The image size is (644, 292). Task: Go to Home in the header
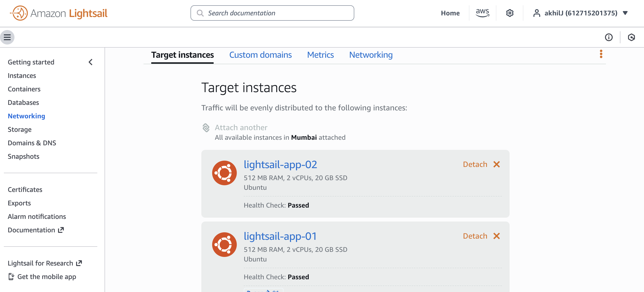coord(450,13)
